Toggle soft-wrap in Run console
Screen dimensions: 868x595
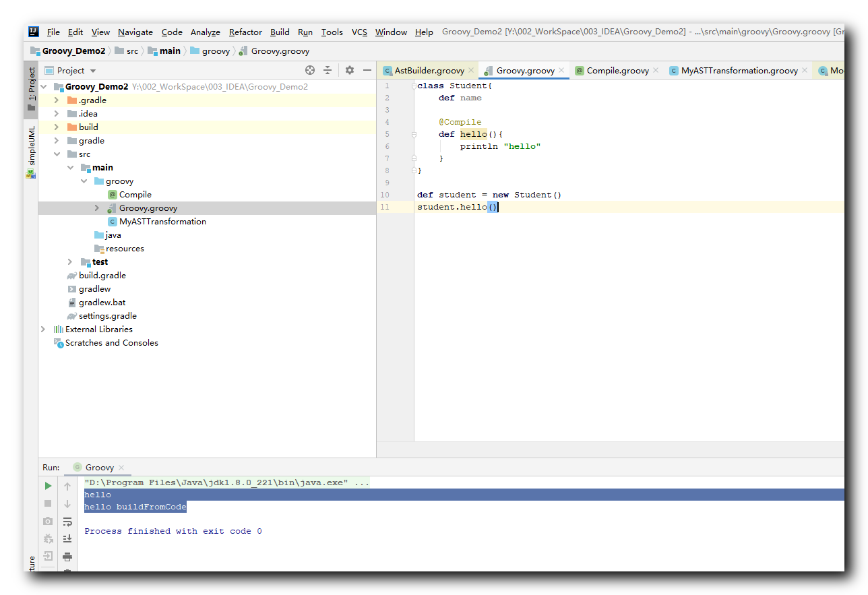pyautogui.click(x=67, y=521)
